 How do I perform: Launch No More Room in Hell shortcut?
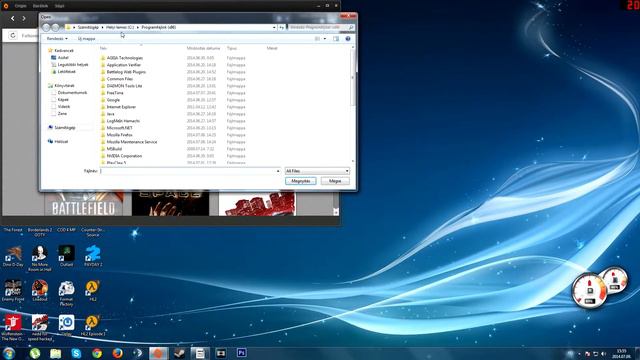(40, 258)
